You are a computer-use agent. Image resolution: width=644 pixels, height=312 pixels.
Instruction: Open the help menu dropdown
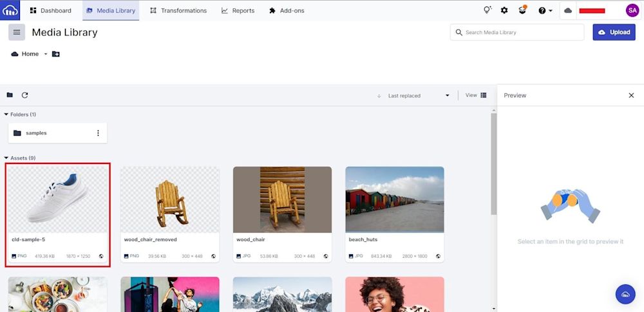pos(545,10)
